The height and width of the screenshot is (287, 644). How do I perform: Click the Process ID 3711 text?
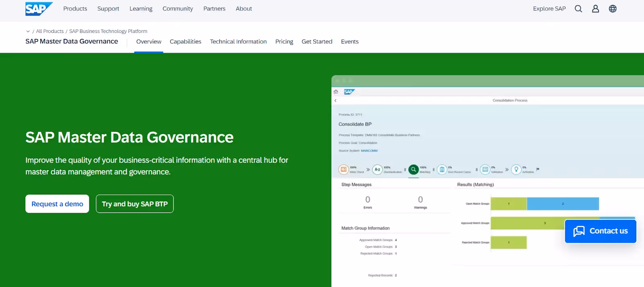350,115
